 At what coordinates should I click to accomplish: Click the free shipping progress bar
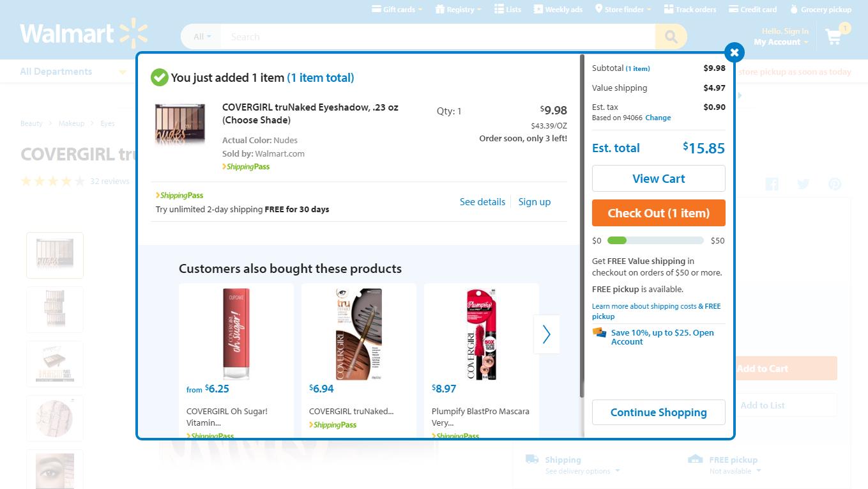(x=655, y=240)
